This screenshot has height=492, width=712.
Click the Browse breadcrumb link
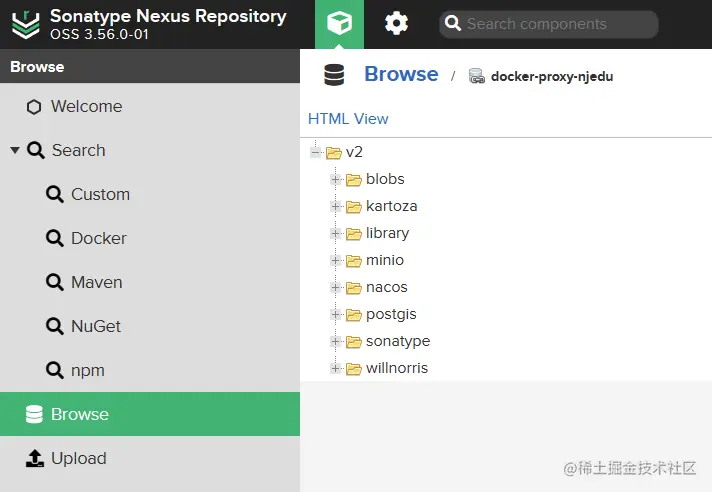pyautogui.click(x=401, y=74)
